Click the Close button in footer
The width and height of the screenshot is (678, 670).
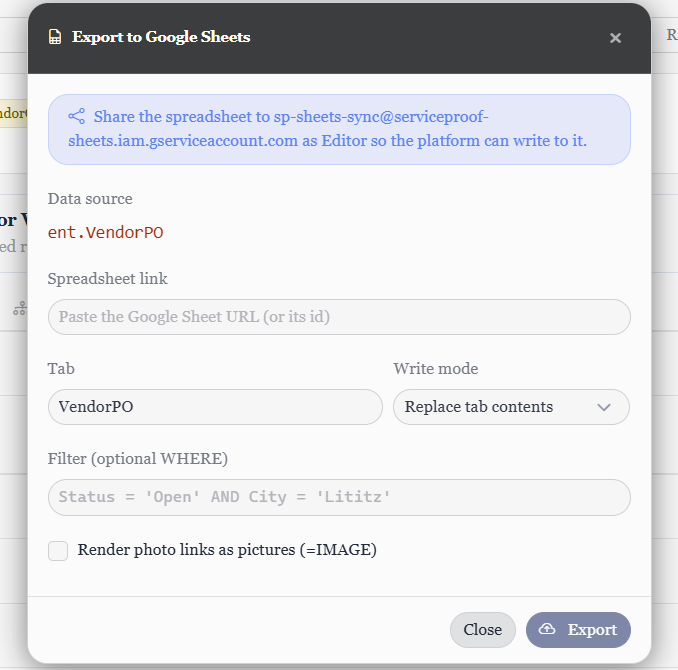(483, 630)
